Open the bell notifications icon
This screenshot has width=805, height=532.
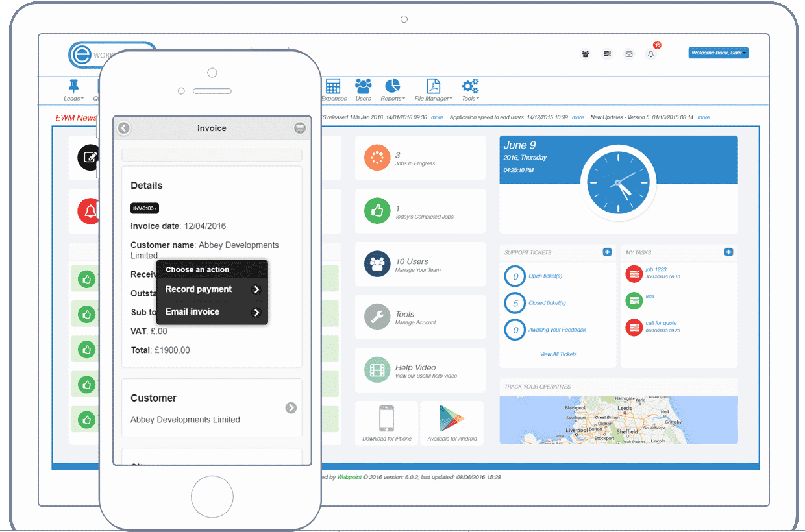point(651,54)
